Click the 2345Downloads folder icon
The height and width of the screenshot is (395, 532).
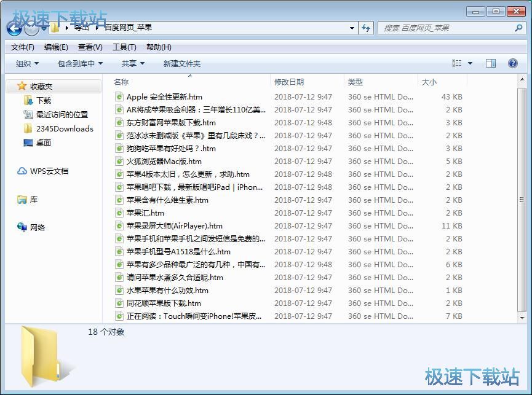coord(28,129)
